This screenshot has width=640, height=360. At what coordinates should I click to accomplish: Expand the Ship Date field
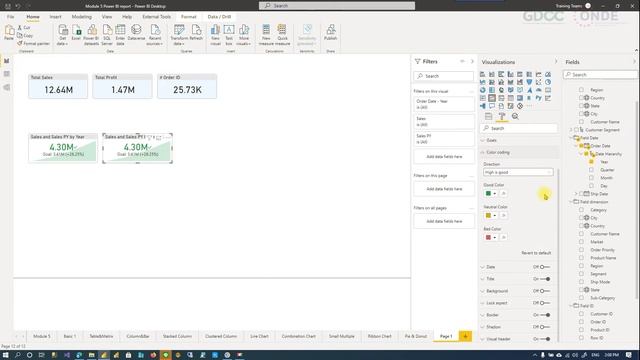(576, 194)
